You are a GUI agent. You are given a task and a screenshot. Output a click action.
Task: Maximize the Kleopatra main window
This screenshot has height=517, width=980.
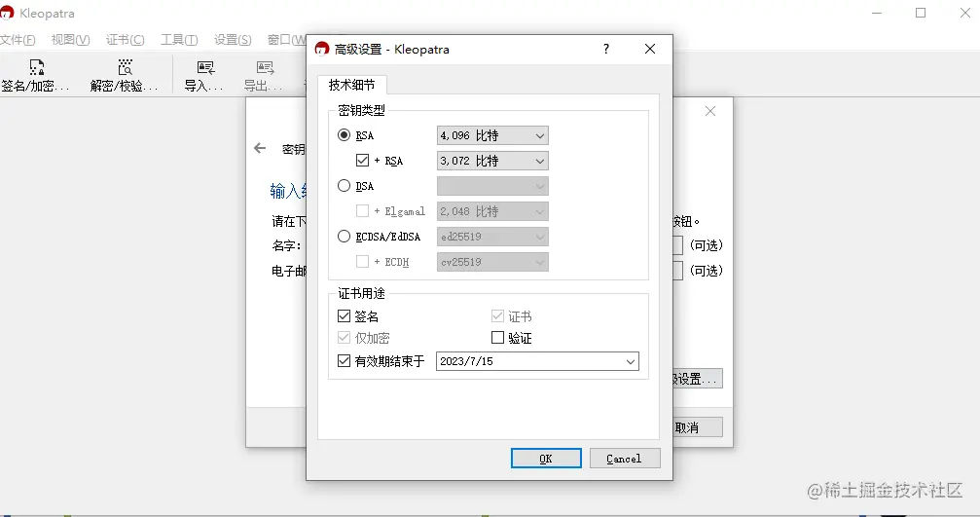(x=921, y=13)
